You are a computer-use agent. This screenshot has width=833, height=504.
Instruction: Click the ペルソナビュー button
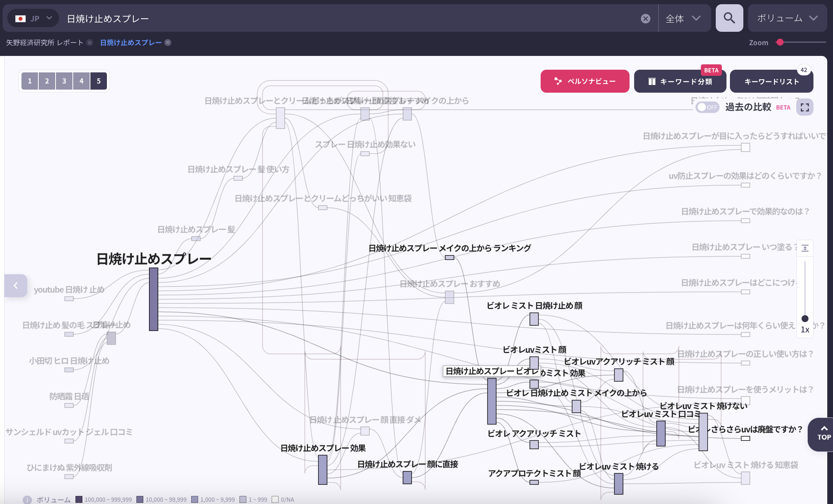click(585, 81)
